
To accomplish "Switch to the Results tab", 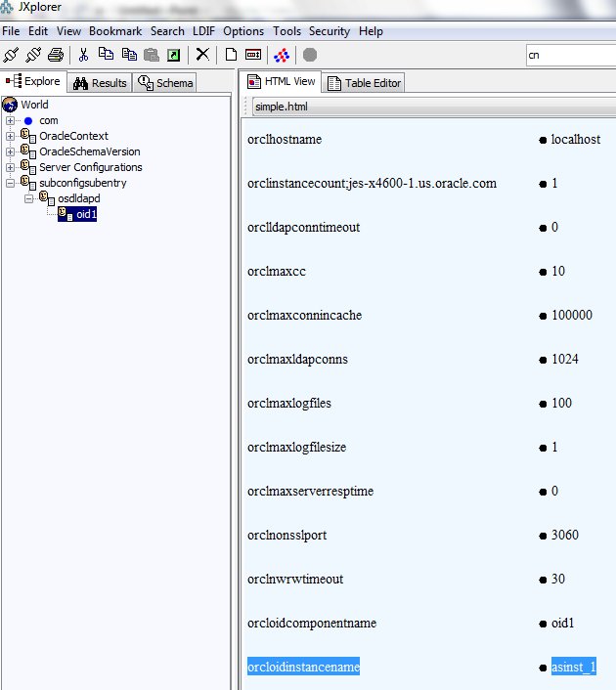I will click(x=100, y=83).
